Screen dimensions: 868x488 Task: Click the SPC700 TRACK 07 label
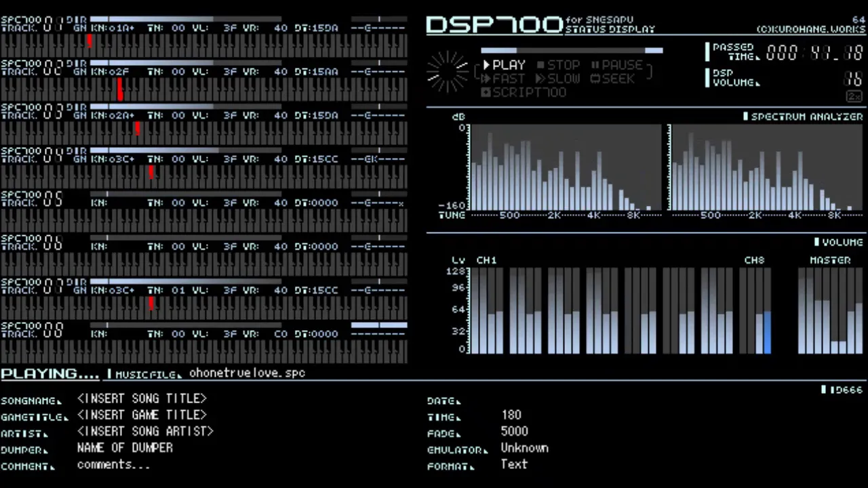tap(33, 287)
